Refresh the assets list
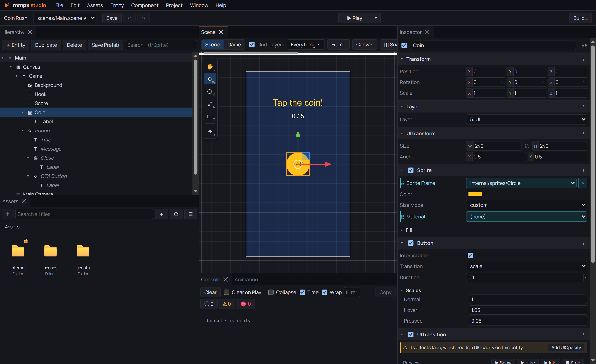This screenshot has height=364, width=596. pos(176,214)
